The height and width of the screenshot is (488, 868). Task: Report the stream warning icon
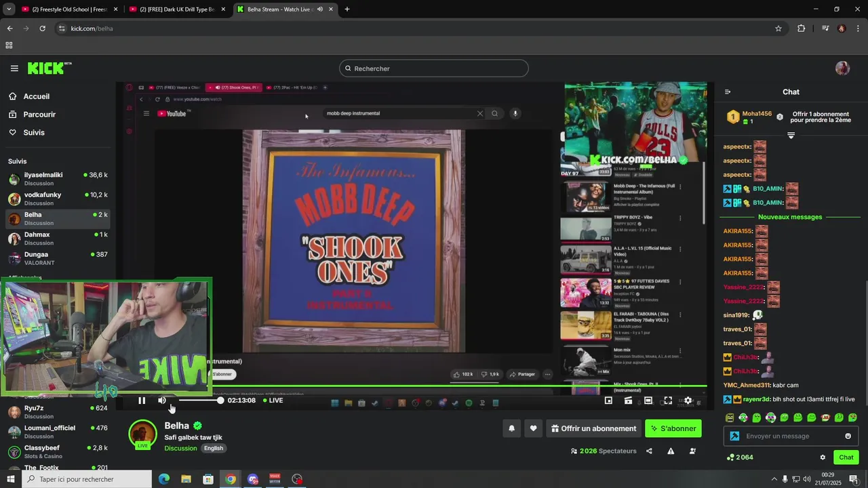pos(671,451)
